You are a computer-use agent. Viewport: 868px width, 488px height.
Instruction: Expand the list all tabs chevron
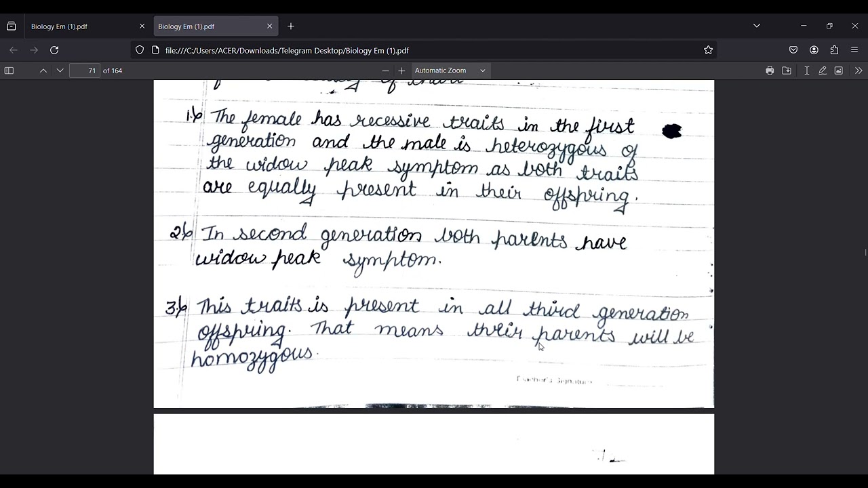757,26
